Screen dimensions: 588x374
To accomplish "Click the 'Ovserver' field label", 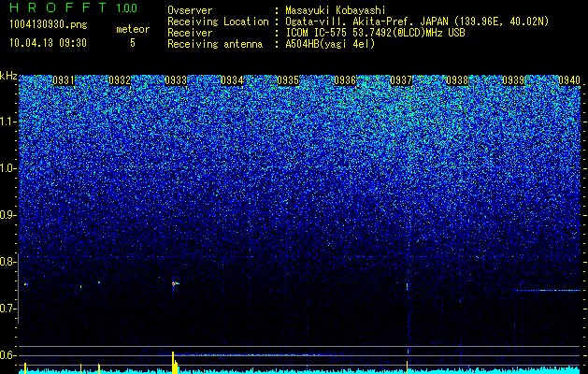I will tap(190, 10).
